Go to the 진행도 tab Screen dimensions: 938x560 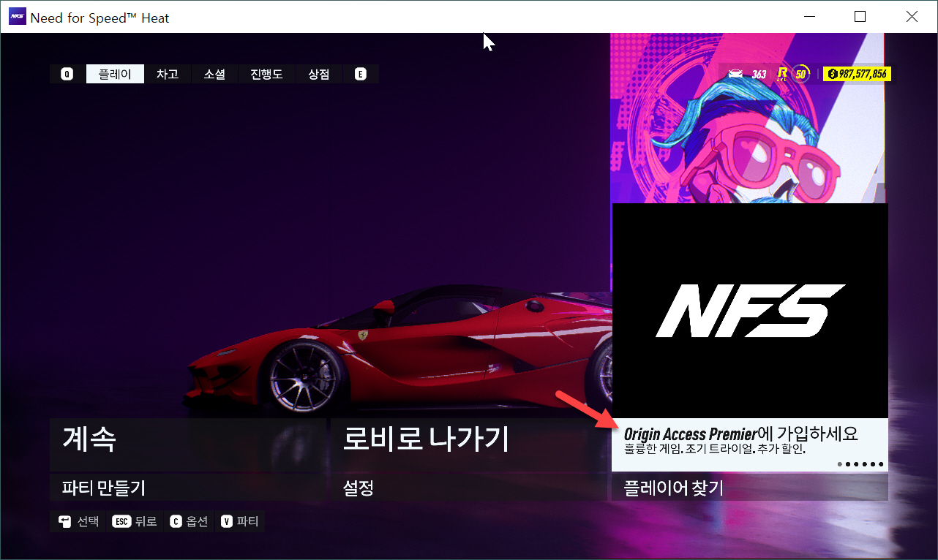coord(266,74)
